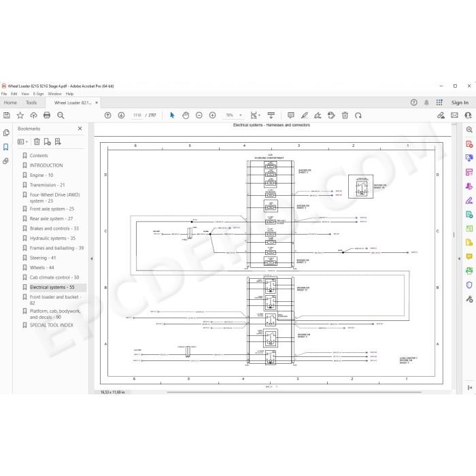Open the File menu
This screenshot has width=476, height=476.
[x=4, y=94]
